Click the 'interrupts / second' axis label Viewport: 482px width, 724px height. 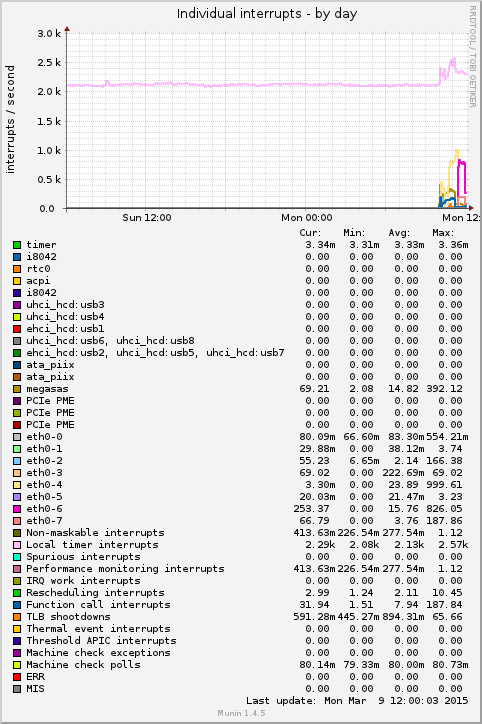coord(10,120)
